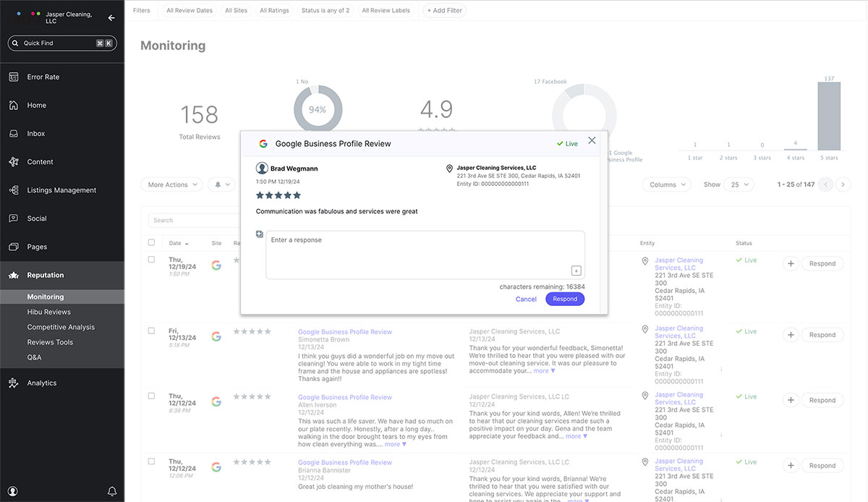Screen dimensions: 868x502
Task: Click the Error Rate sidebar icon
Action: [14, 77]
